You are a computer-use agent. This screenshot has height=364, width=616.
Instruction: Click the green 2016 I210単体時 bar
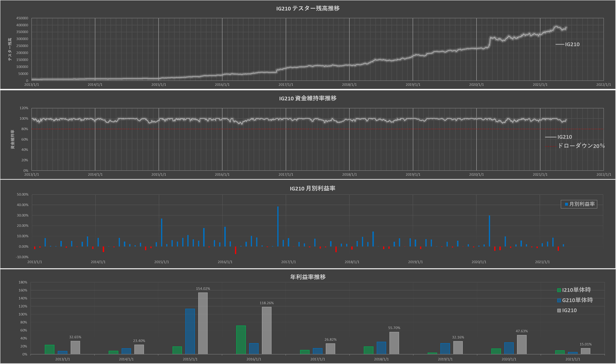tap(241, 340)
